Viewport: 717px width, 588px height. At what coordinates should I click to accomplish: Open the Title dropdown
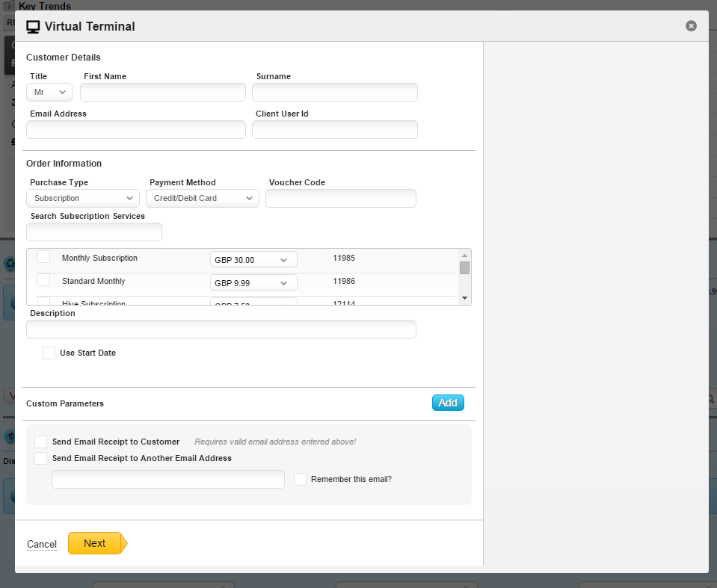(x=49, y=93)
